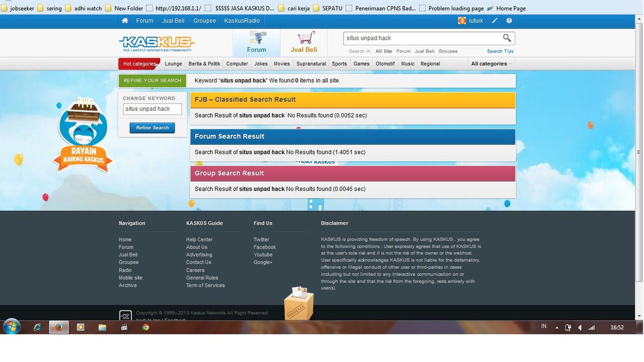Select the Groupee search scope
The image size is (644, 362).
(448, 51)
